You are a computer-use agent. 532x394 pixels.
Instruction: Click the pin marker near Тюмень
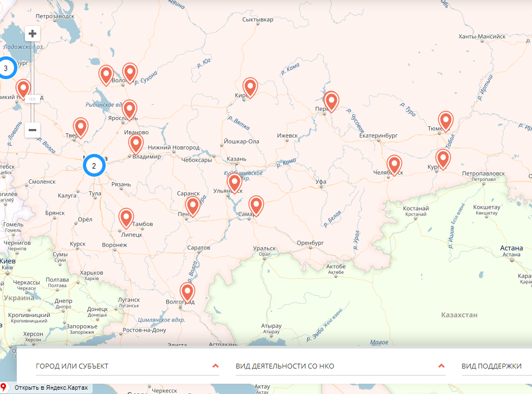(x=445, y=121)
